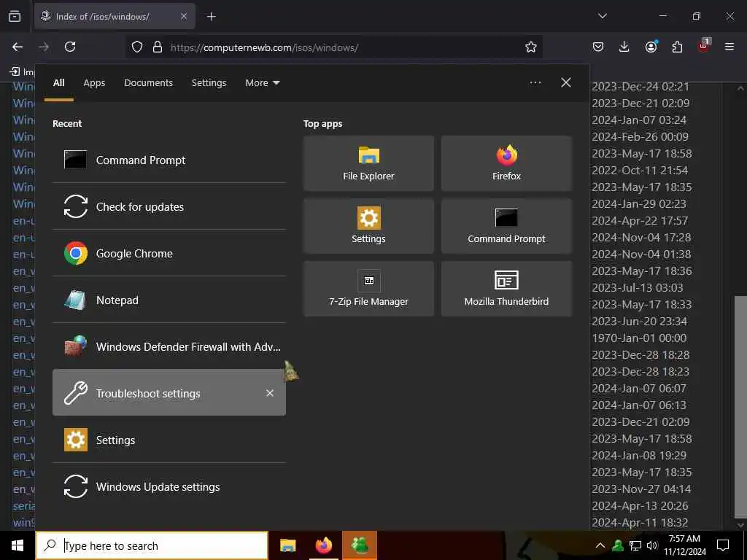Open Firefox extensions menu
The width and height of the screenshot is (747, 560).
click(x=677, y=47)
